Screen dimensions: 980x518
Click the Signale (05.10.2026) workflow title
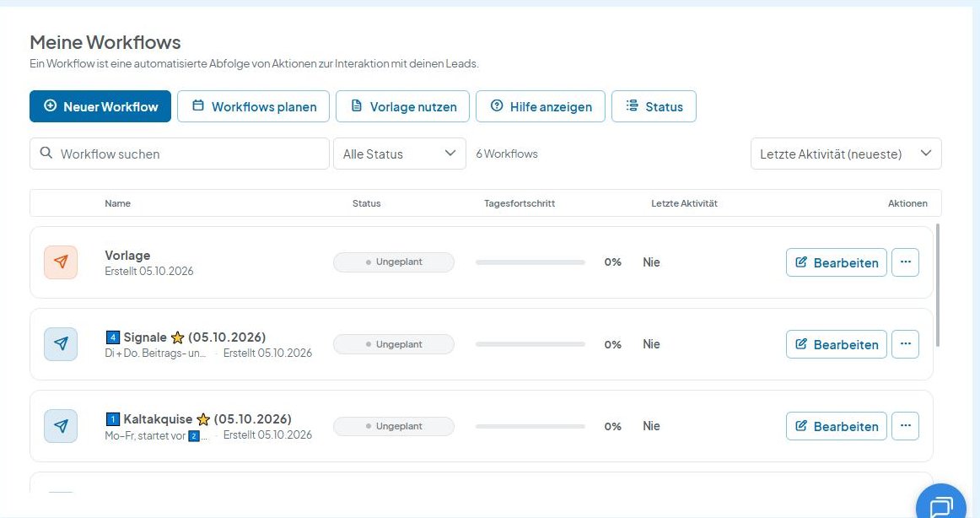pyautogui.click(x=186, y=337)
